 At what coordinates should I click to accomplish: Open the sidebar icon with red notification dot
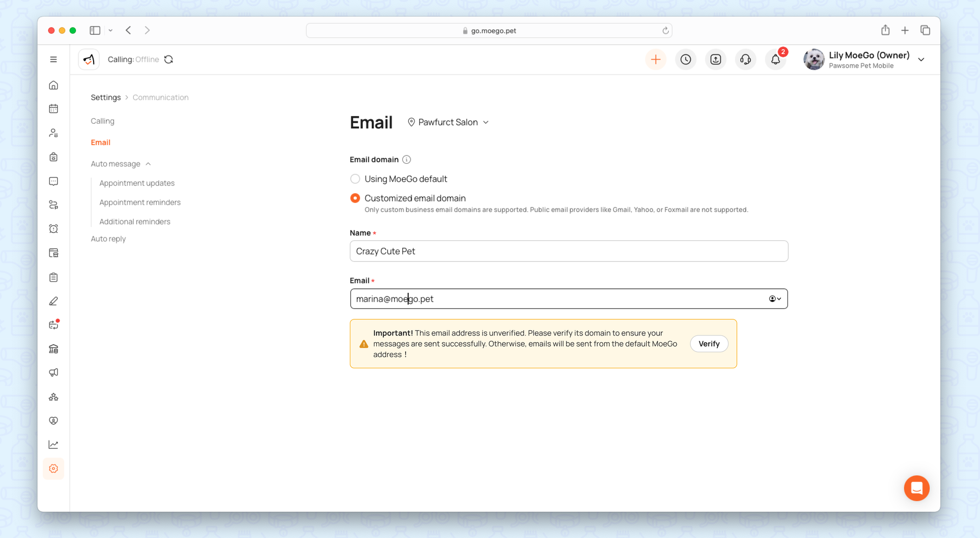pyautogui.click(x=53, y=325)
